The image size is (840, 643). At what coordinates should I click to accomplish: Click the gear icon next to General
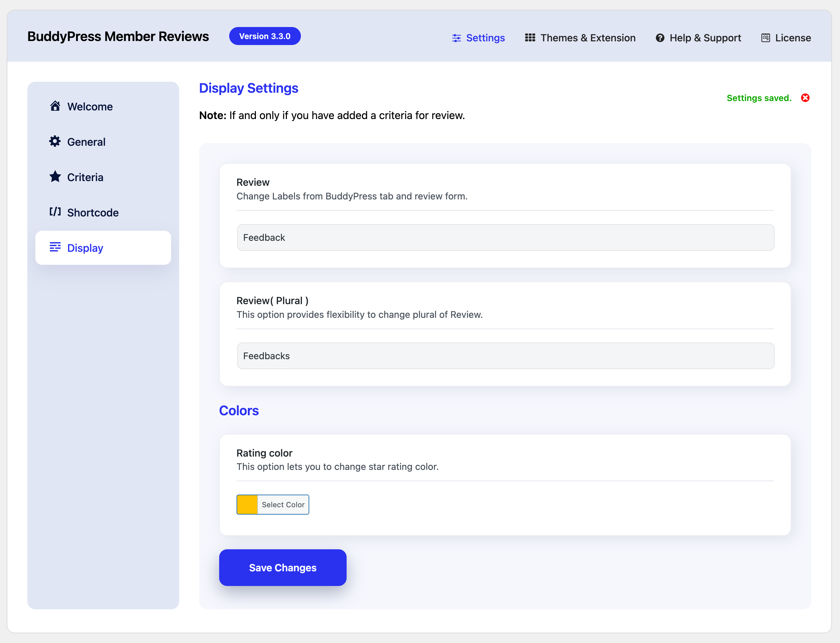click(55, 141)
